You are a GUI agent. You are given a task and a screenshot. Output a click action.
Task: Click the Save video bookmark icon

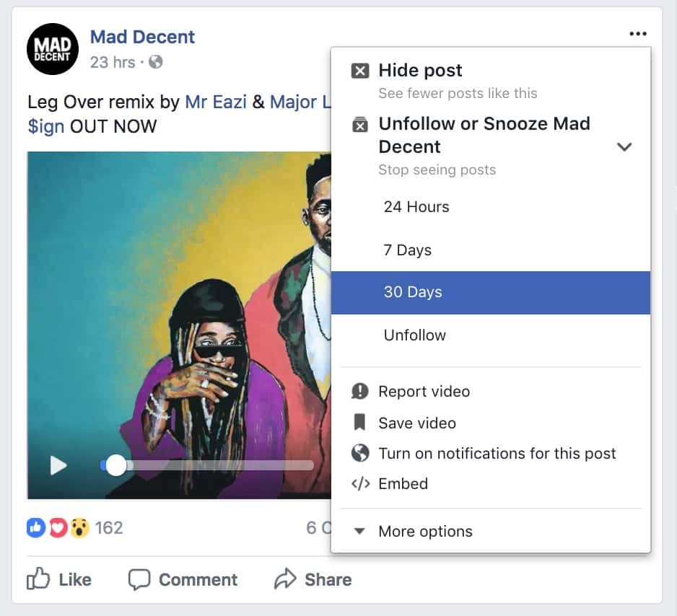pyautogui.click(x=360, y=423)
